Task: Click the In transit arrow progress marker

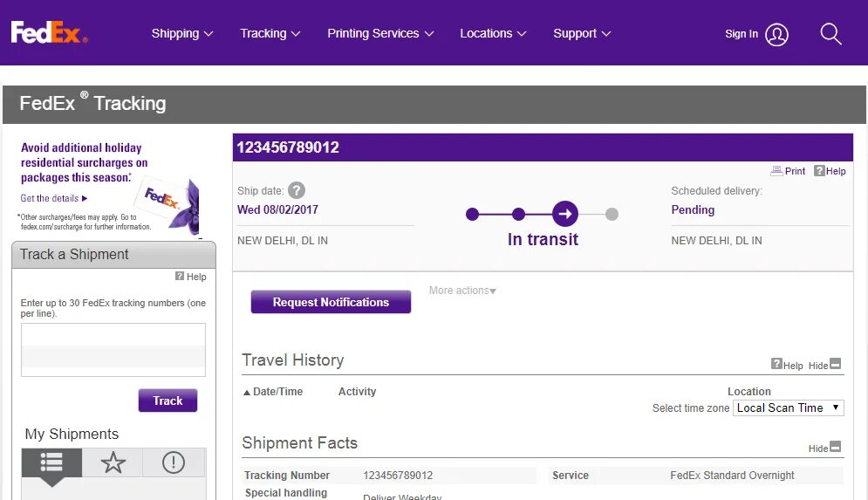Action: point(565,214)
